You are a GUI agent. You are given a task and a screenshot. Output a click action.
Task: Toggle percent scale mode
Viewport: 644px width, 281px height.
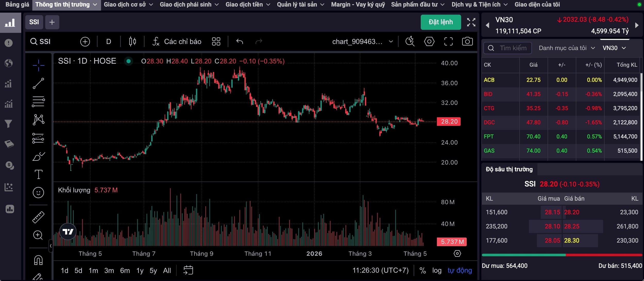coord(422,270)
